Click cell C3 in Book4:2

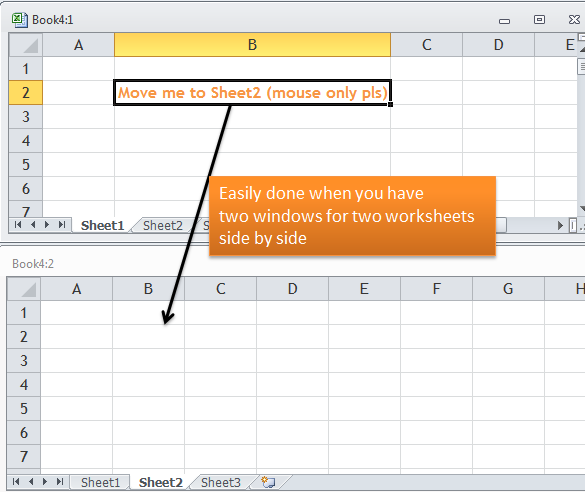(x=220, y=361)
